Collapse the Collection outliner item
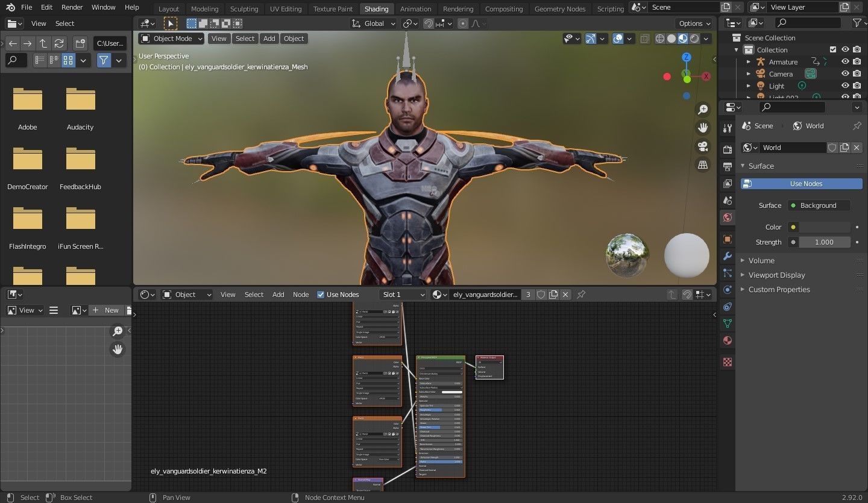868x503 pixels. point(736,49)
